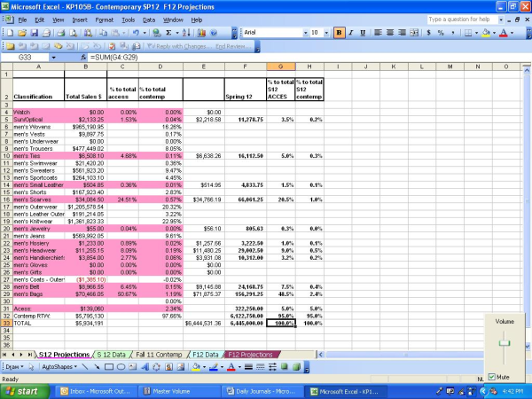
Task: Click the Volume slider handle
Action: point(503,342)
